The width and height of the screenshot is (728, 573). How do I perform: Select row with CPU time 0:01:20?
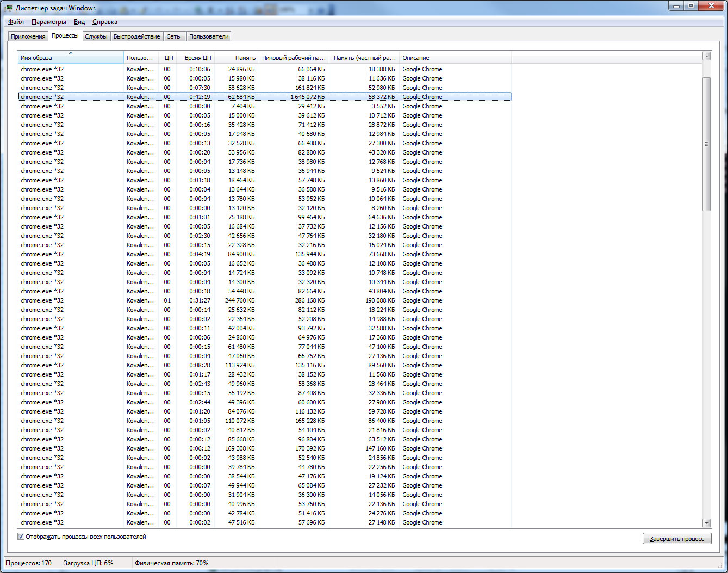pos(264,411)
